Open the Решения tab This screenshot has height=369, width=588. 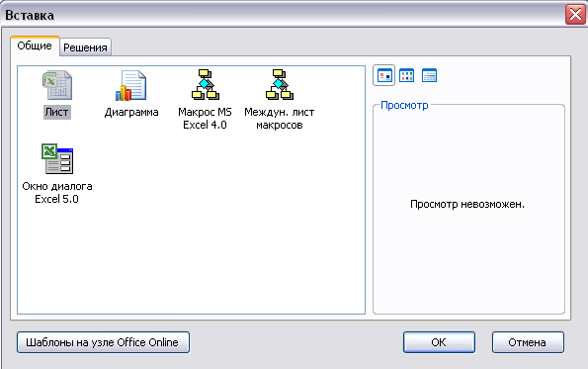[x=85, y=47]
